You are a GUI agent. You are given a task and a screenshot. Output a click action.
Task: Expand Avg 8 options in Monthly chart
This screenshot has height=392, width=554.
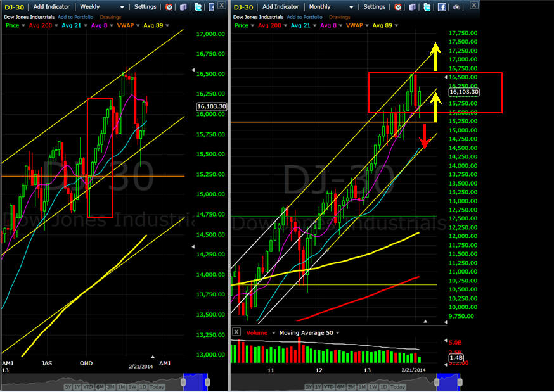342,25
